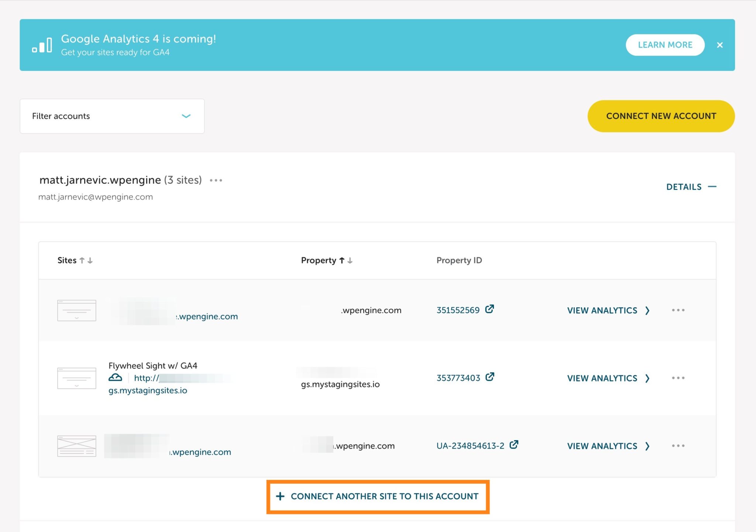Viewport: 756px width, 532px height.
Task: Click the Flywheel Sight site thumbnail
Action: tap(76, 377)
